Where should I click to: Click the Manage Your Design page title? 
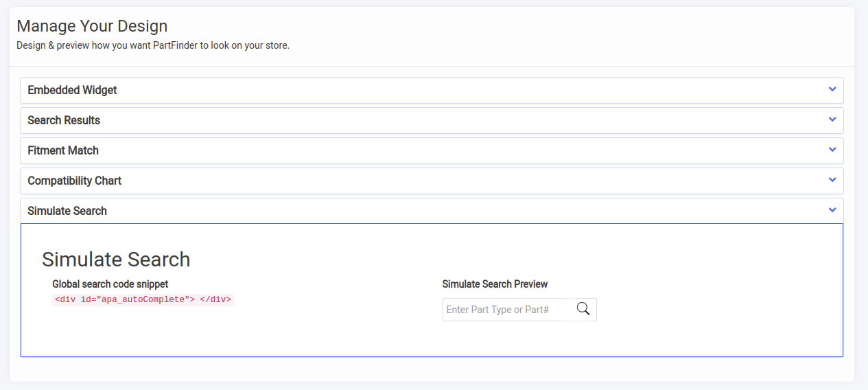pos(92,26)
